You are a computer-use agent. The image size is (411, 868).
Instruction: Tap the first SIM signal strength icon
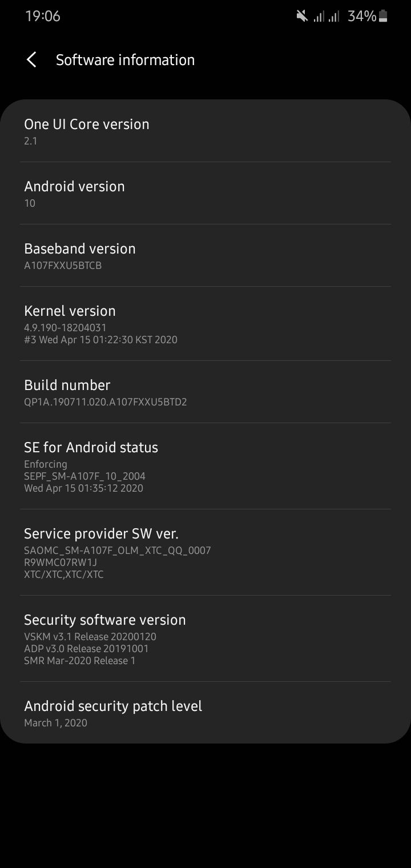click(319, 17)
